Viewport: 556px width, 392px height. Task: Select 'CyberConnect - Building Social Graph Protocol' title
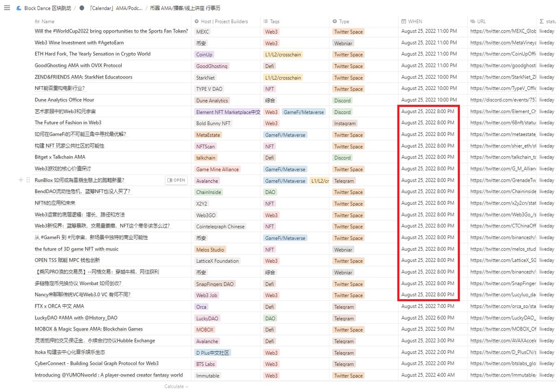coord(96,364)
